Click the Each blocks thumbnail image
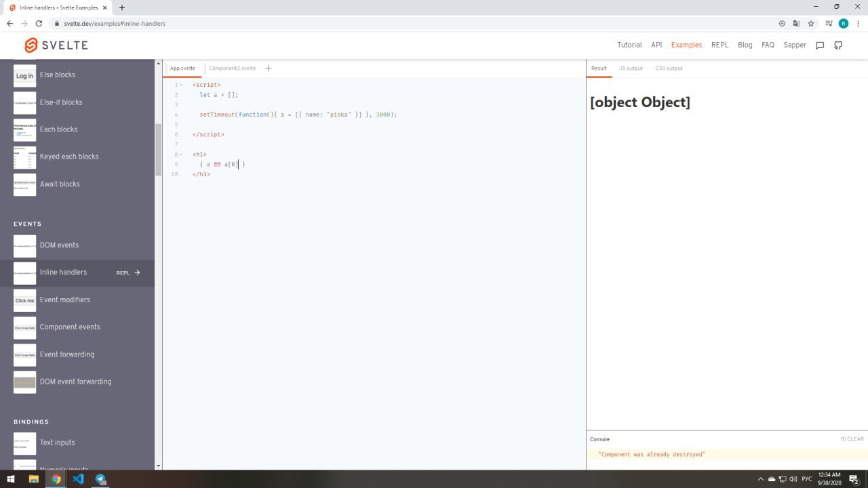The height and width of the screenshot is (488, 868). click(24, 129)
